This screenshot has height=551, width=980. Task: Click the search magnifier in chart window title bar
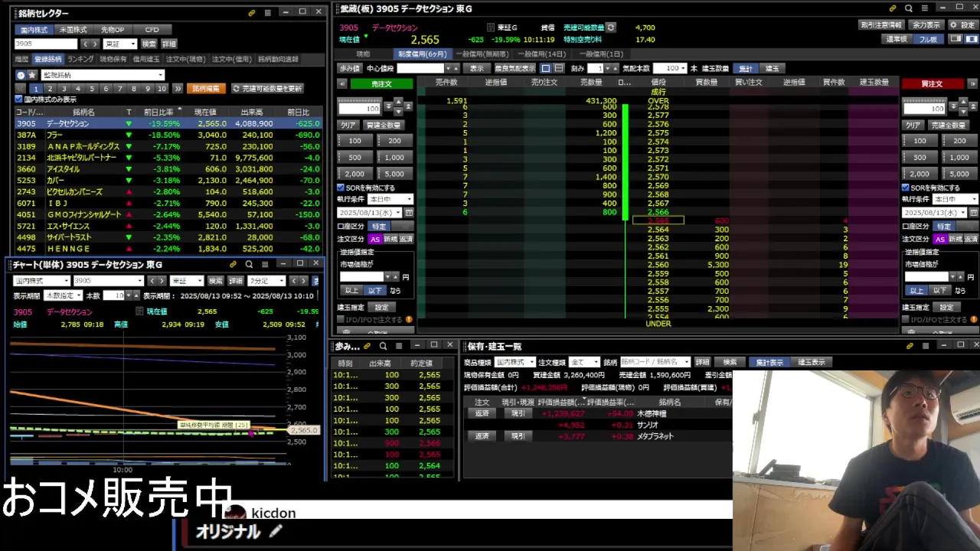point(249,264)
